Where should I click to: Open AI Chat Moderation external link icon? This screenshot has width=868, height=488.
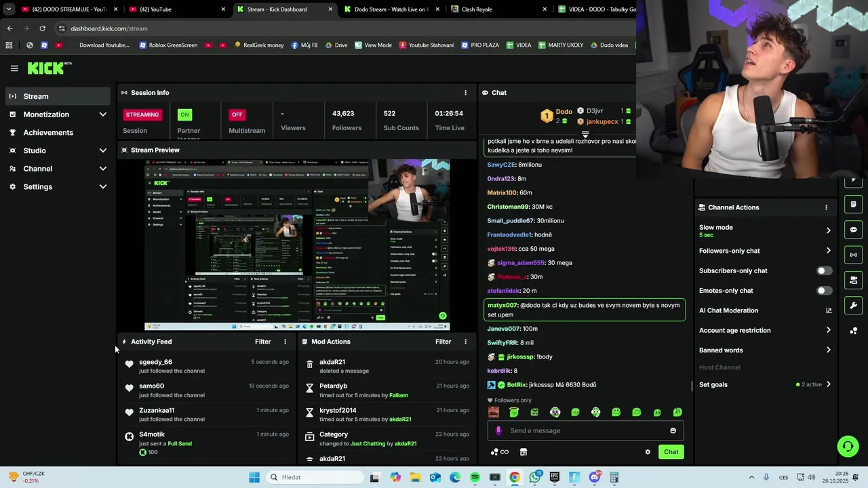[829, 310]
